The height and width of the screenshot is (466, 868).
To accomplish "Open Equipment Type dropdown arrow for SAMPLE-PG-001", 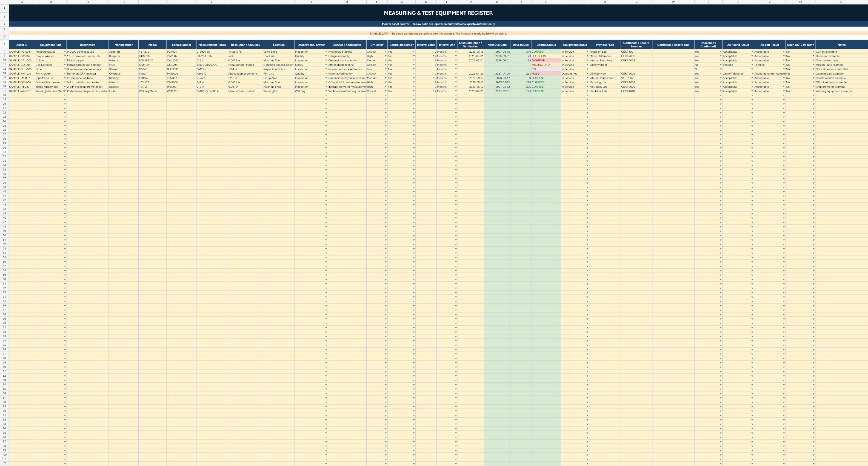I will pos(65,52).
